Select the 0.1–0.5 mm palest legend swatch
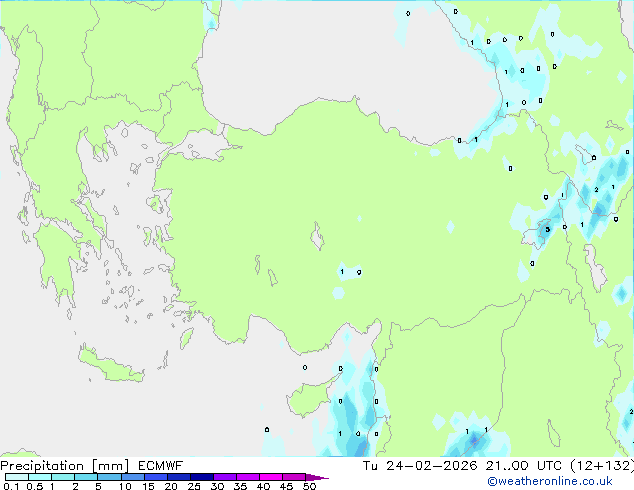 pos(17,477)
